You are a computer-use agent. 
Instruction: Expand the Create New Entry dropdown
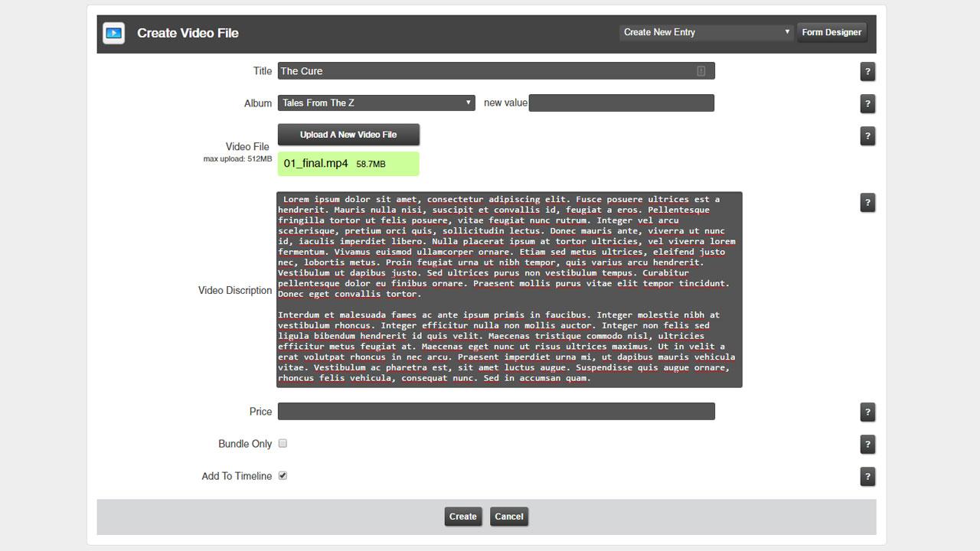pos(706,32)
